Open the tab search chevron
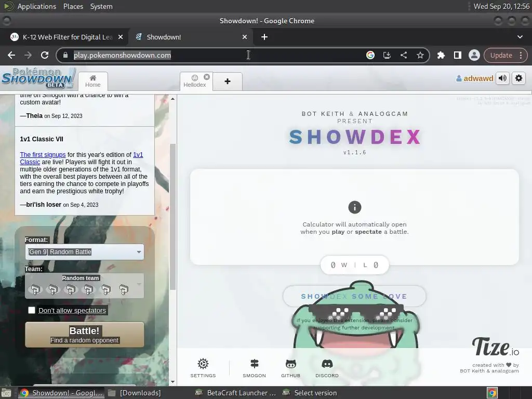Image resolution: width=532 pixels, height=399 pixels. tap(520, 37)
